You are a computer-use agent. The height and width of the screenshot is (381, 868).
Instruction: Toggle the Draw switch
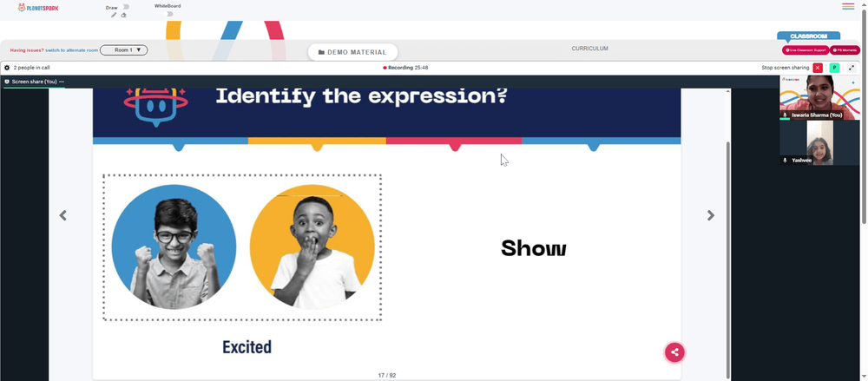[126, 7]
